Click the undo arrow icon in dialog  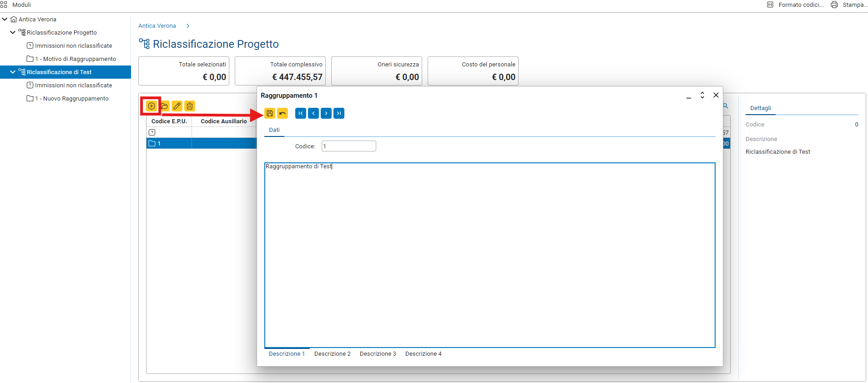(283, 113)
